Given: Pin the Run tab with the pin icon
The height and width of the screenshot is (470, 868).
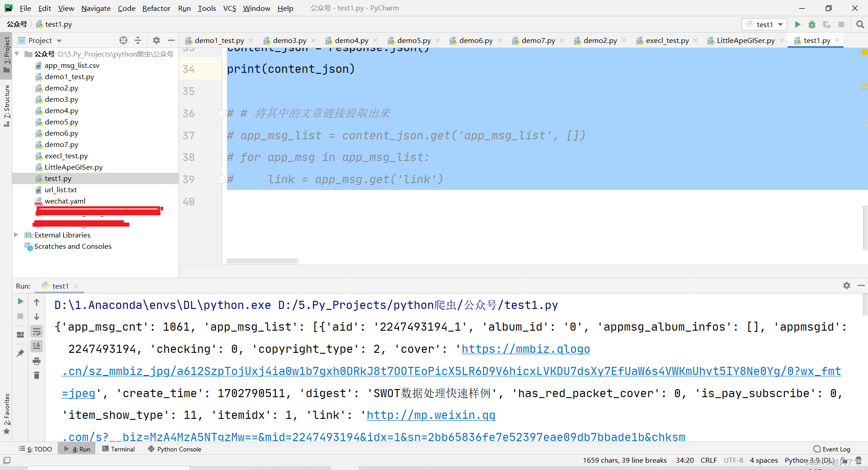Looking at the screenshot, I should [x=20, y=353].
